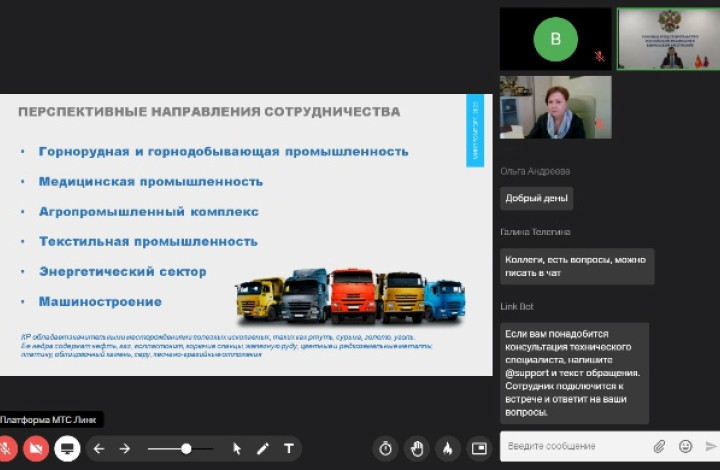720x470 pixels.
Task: Click sender name Ольга Андреева
Action: click(535, 171)
